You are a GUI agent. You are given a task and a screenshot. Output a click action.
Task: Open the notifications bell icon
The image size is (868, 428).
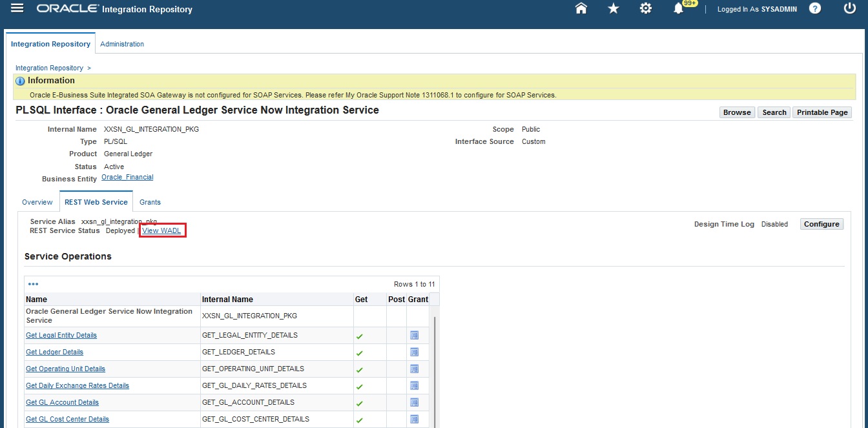pyautogui.click(x=678, y=9)
